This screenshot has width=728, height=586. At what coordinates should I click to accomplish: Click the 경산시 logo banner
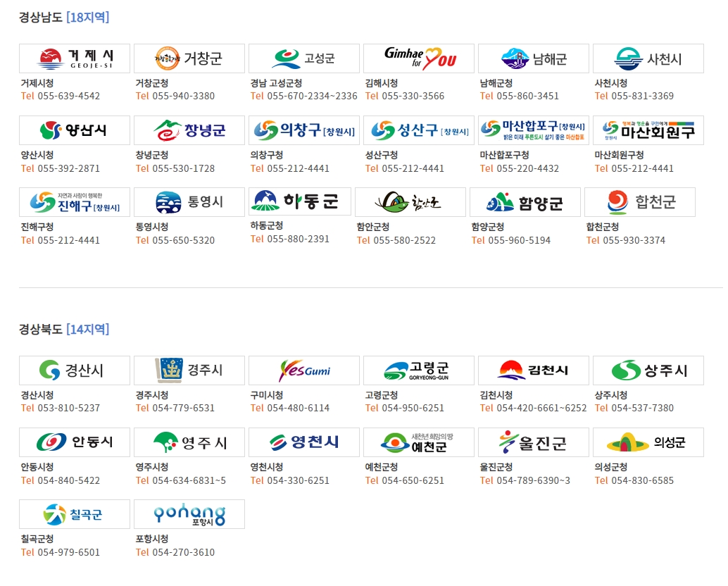pyautogui.click(x=75, y=370)
